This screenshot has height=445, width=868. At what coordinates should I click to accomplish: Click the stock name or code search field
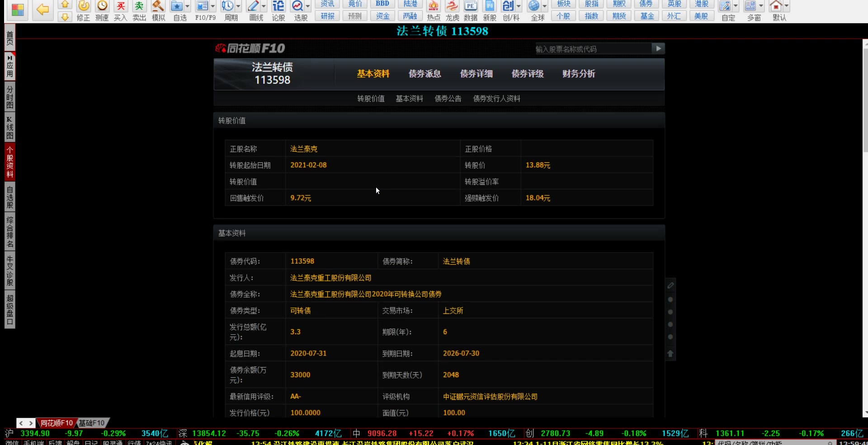click(x=593, y=49)
